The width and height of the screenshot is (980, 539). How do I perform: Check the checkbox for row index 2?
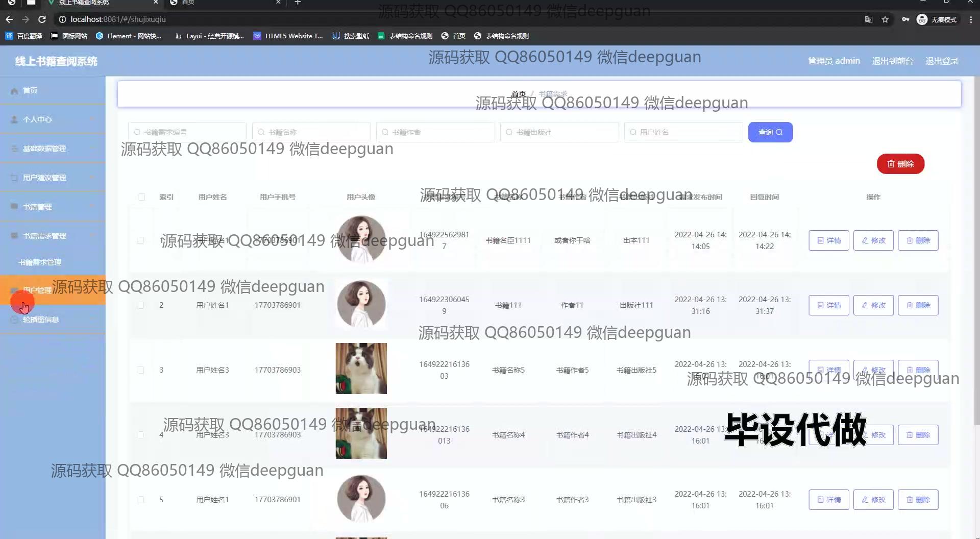click(x=140, y=305)
